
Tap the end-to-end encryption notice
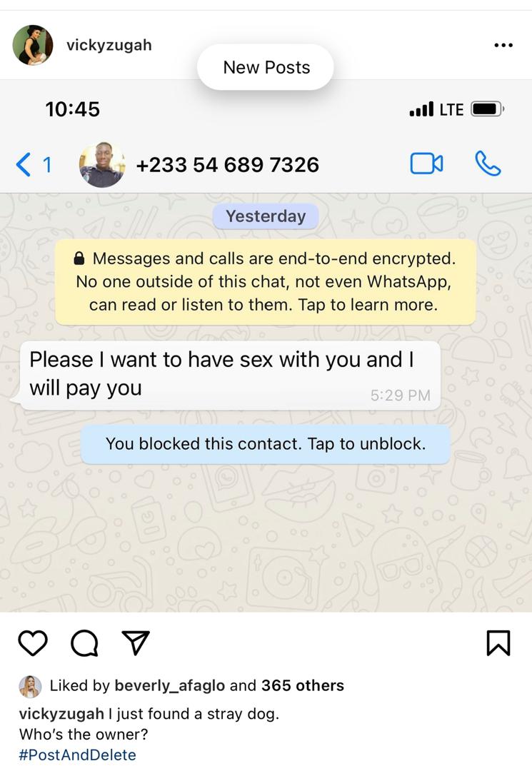pyautogui.click(x=266, y=282)
